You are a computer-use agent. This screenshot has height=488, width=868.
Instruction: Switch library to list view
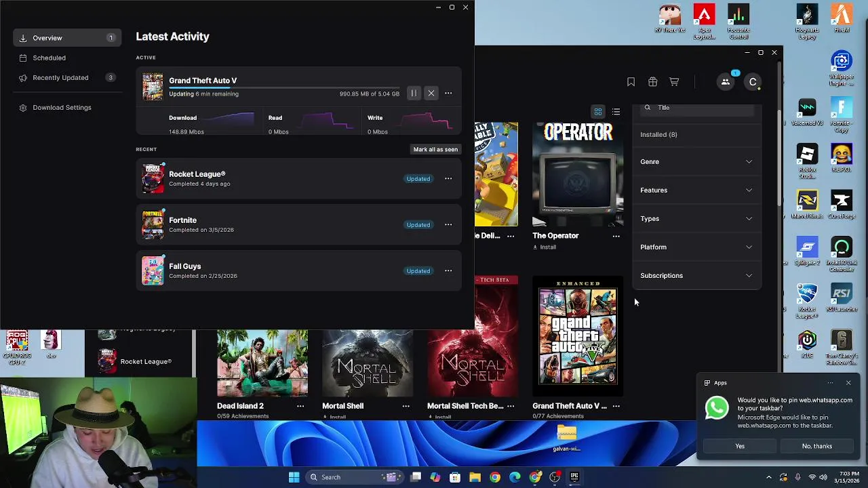click(616, 112)
